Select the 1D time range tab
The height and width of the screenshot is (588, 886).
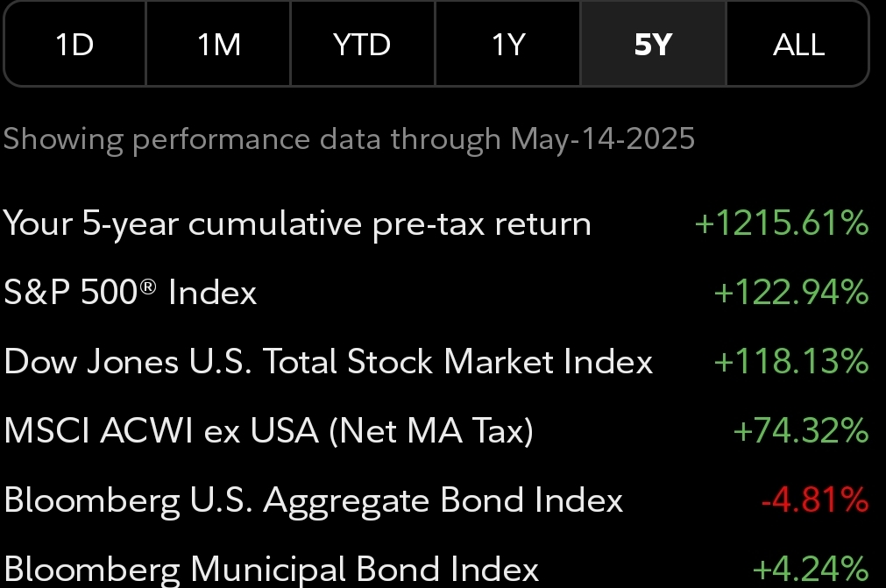[74, 45]
